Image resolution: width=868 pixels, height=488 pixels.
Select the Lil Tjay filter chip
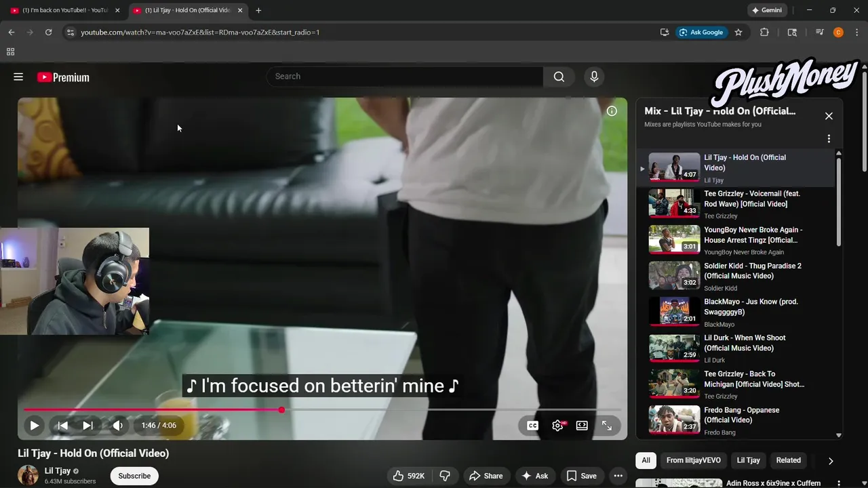(x=748, y=460)
